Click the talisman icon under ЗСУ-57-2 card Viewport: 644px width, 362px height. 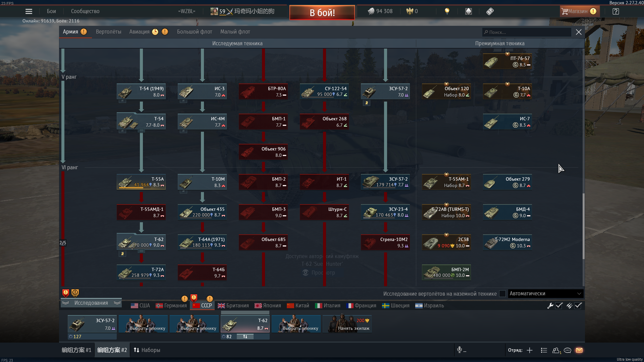click(367, 103)
